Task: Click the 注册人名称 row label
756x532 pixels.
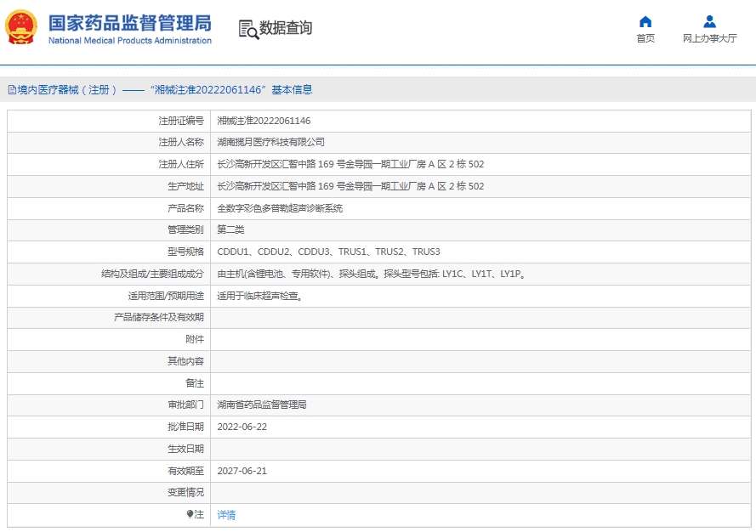Action: (181, 142)
